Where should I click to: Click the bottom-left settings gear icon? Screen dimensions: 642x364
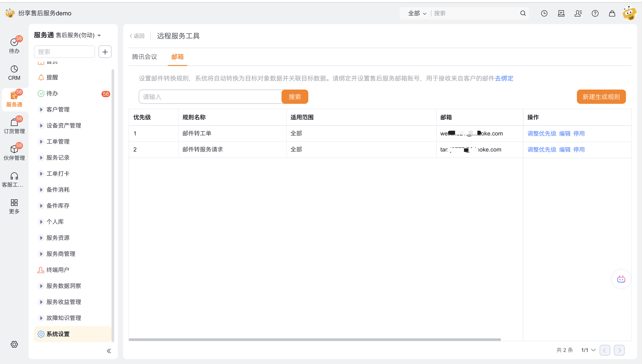click(x=14, y=344)
